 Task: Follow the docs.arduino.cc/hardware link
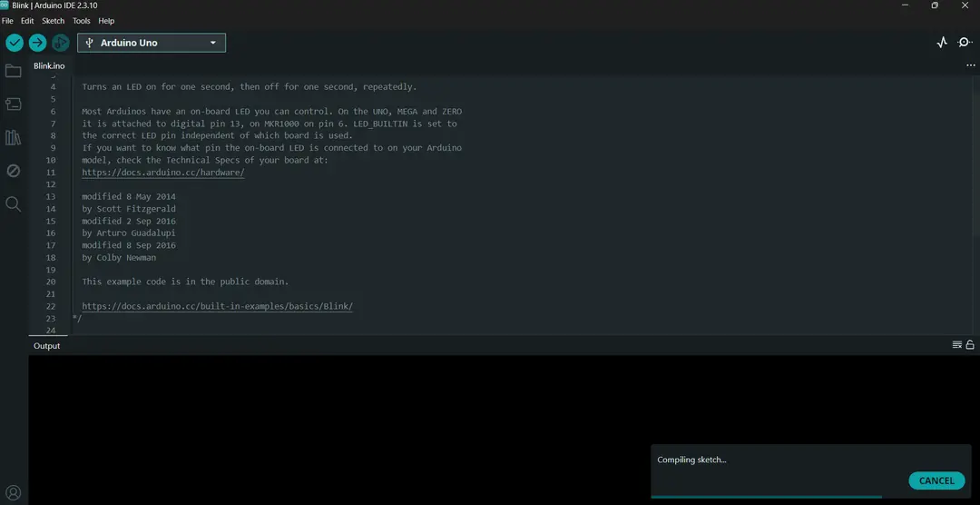coord(163,172)
